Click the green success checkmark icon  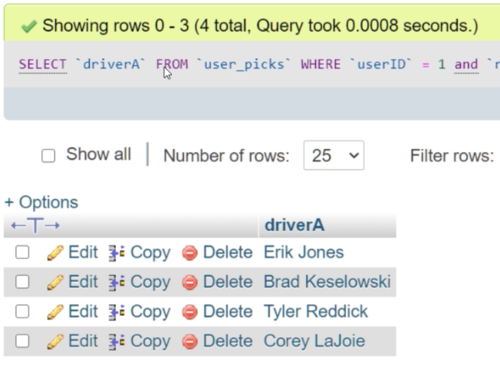point(29,27)
